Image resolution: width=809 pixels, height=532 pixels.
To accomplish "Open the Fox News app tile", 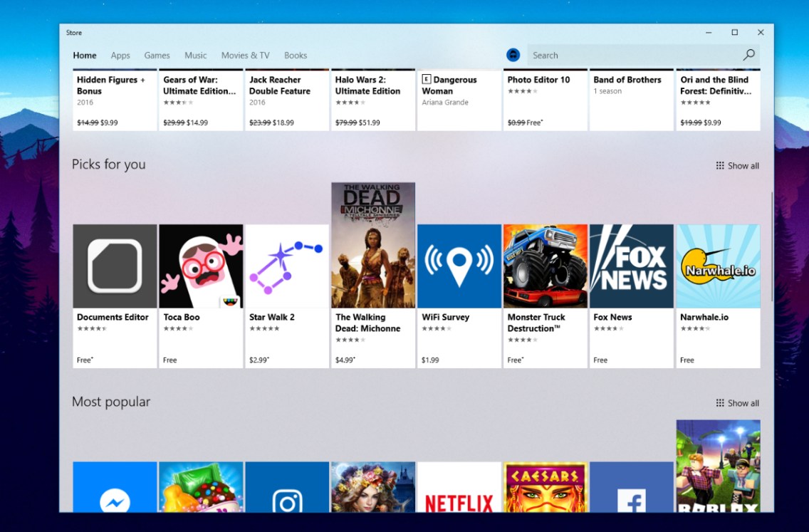I will click(x=631, y=266).
